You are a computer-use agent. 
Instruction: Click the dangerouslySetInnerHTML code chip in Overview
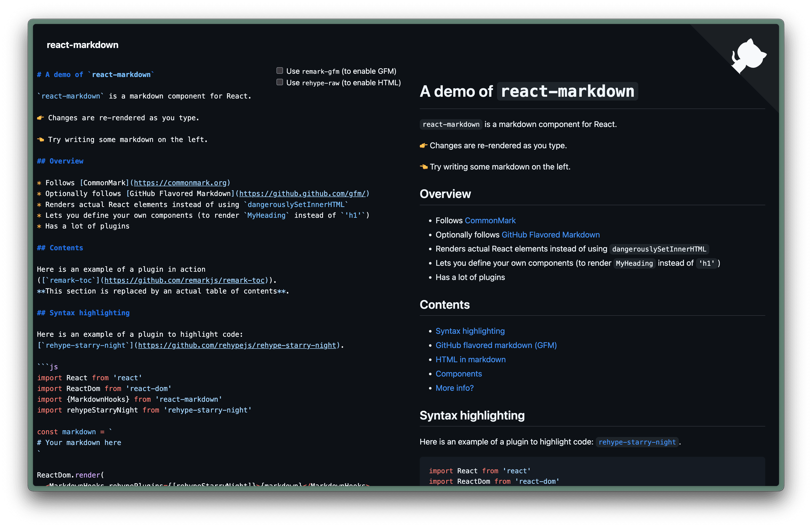pos(659,249)
